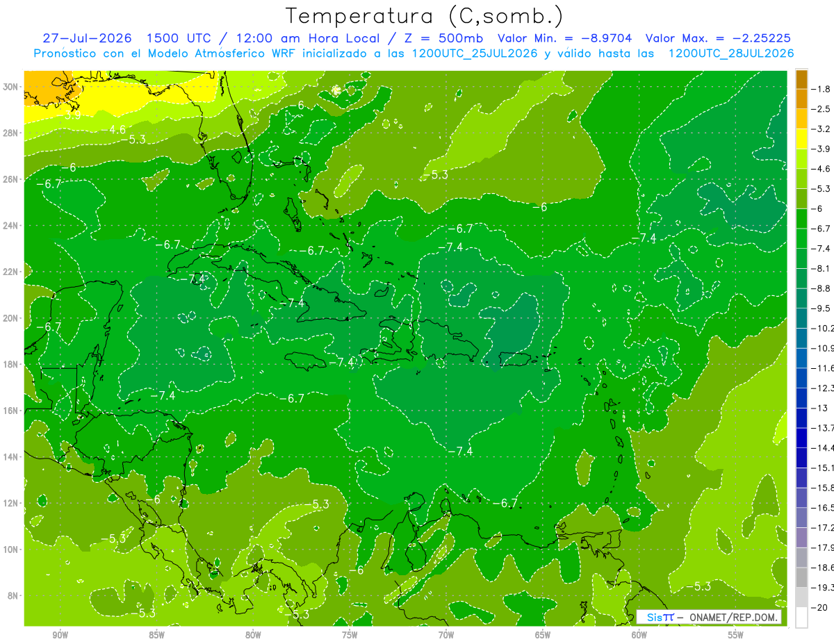
Task: Click the "1500 UTC" time in header
Action: (x=178, y=38)
